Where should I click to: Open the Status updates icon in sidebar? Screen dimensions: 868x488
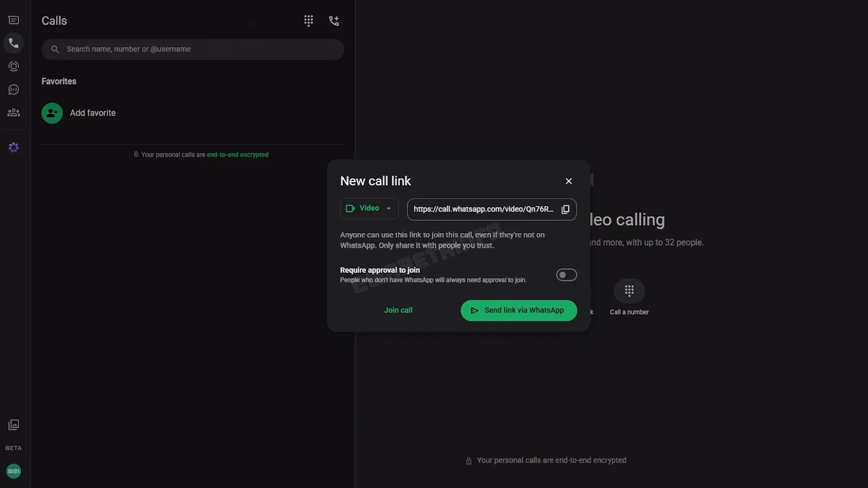click(x=14, y=66)
